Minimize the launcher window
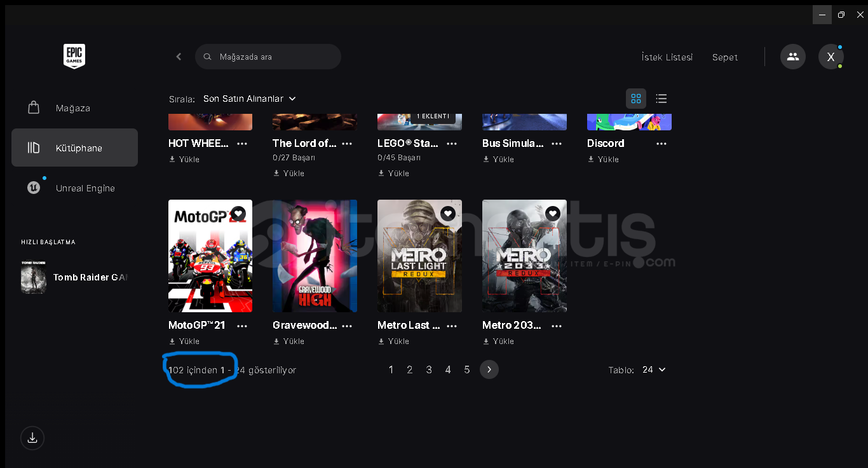This screenshot has height=468, width=868. [822, 15]
